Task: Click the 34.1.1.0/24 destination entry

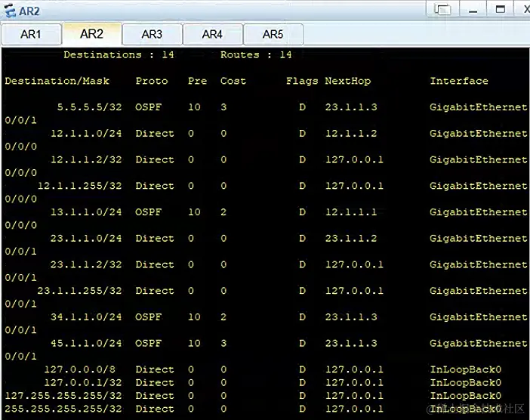Action: pyautogui.click(x=86, y=317)
